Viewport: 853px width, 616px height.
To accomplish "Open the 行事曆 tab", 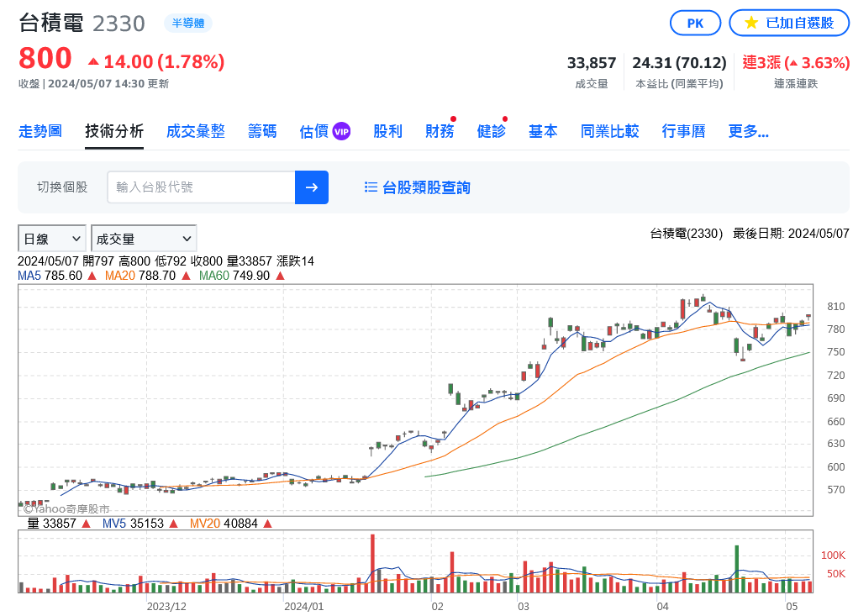I will click(x=684, y=131).
